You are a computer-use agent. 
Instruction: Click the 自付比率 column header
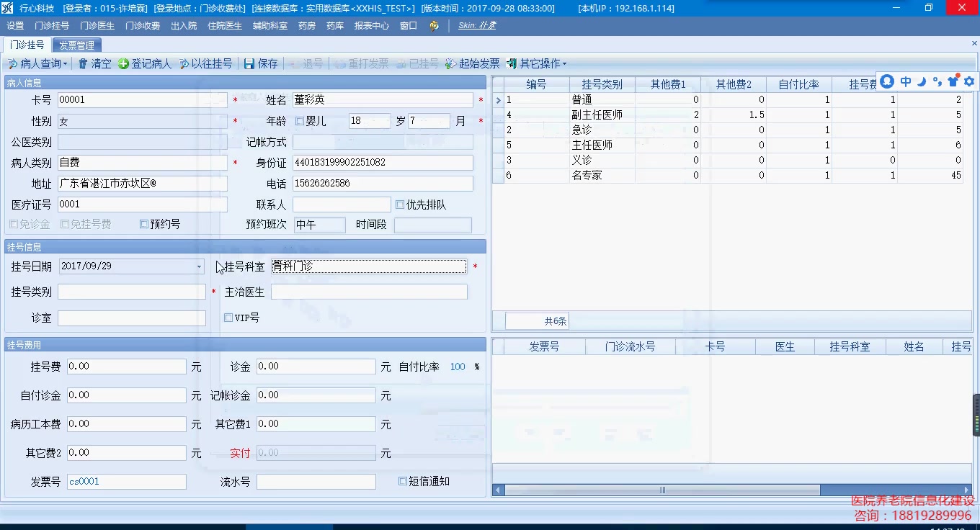click(x=798, y=84)
